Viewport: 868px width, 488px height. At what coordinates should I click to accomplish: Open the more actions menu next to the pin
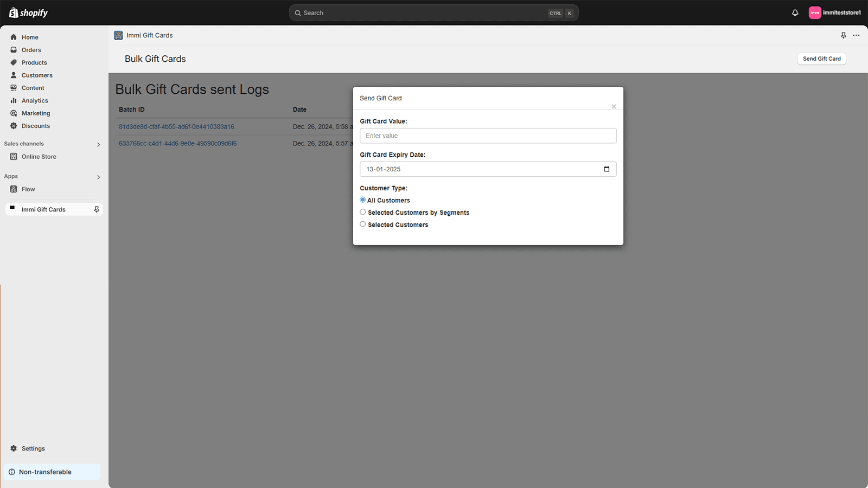(856, 35)
